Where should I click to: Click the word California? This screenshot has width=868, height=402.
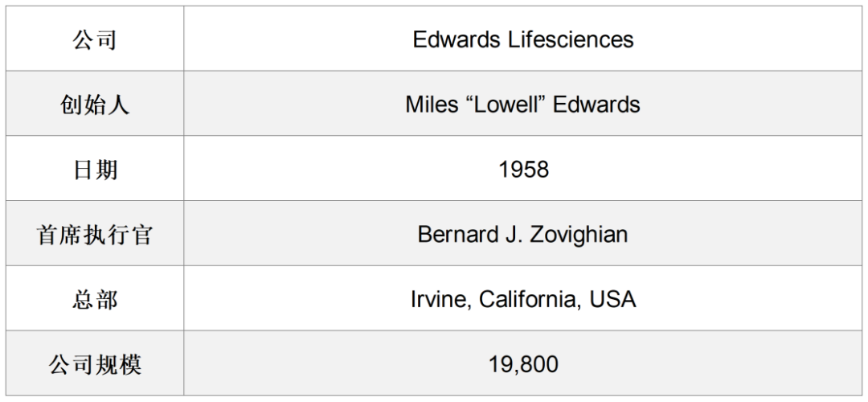pyautogui.click(x=530, y=299)
